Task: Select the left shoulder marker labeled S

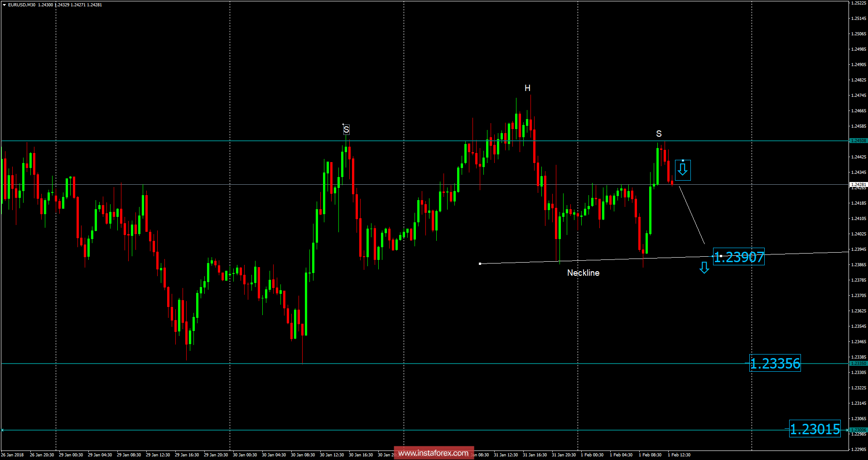Action: pyautogui.click(x=347, y=130)
